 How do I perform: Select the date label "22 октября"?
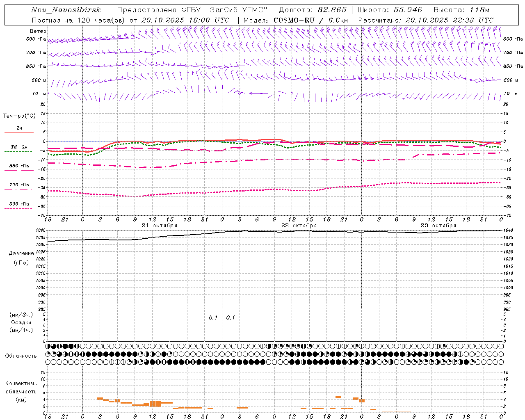(x=299, y=226)
